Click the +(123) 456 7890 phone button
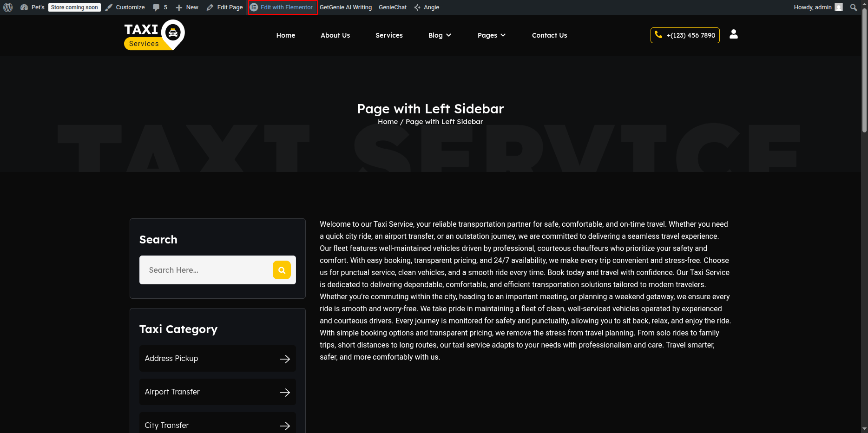868x433 pixels. (685, 35)
